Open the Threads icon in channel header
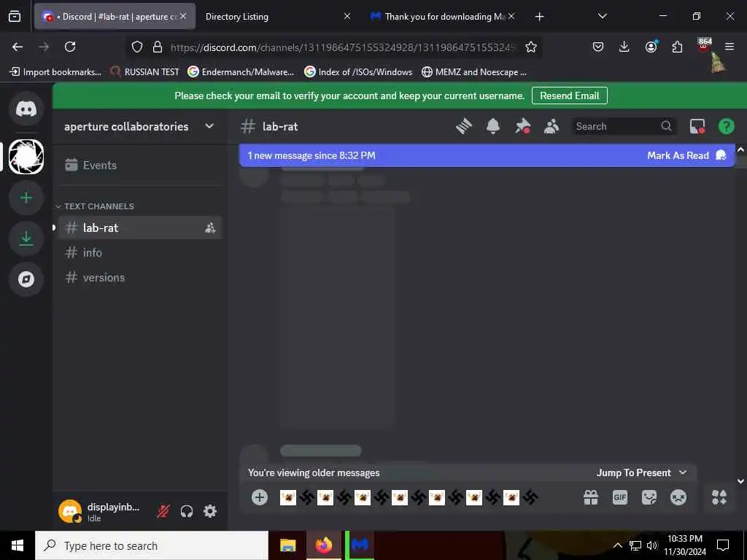 [x=463, y=126]
